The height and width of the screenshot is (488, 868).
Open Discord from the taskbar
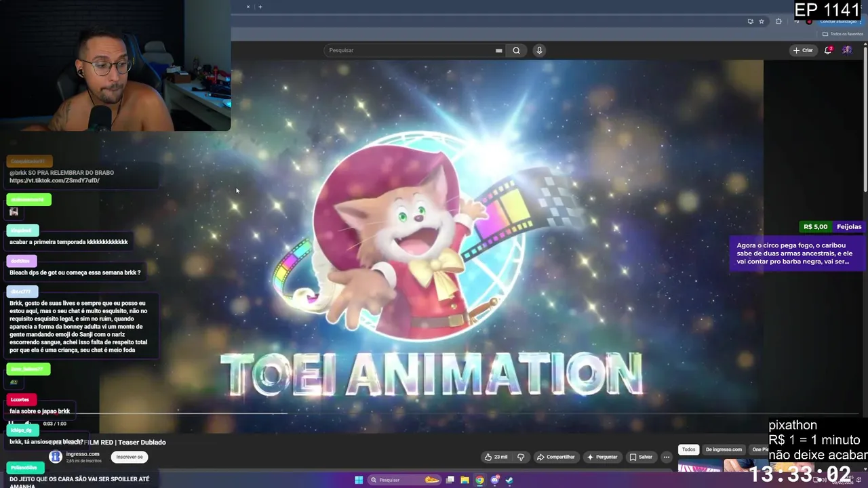pyautogui.click(x=495, y=480)
